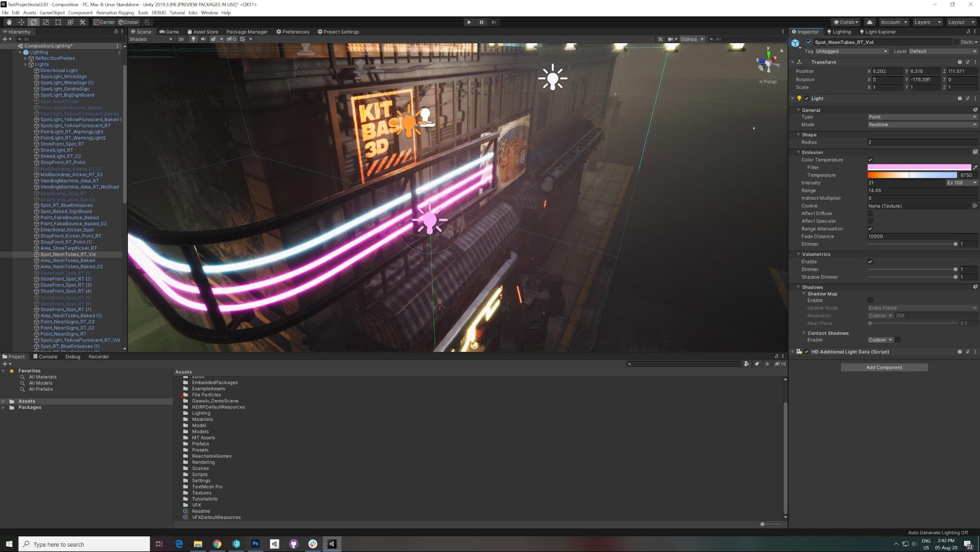The image size is (980, 552).
Task: Open Layer dropdown showing Default
Action: point(943,52)
